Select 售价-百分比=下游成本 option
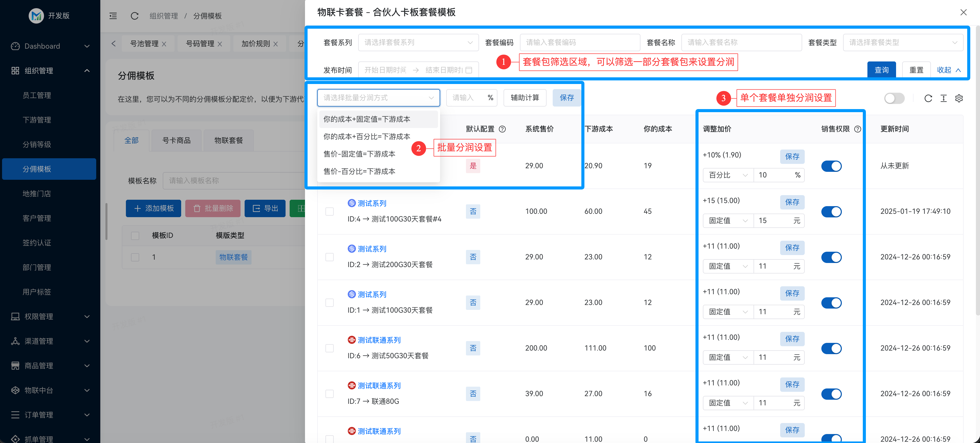Image resolution: width=980 pixels, height=443 pixels. coord(359,171)
